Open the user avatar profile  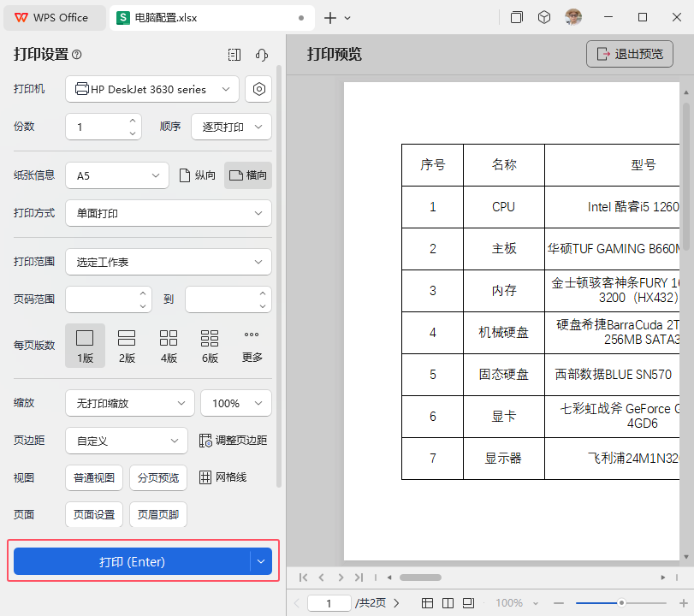coord(573,17)
